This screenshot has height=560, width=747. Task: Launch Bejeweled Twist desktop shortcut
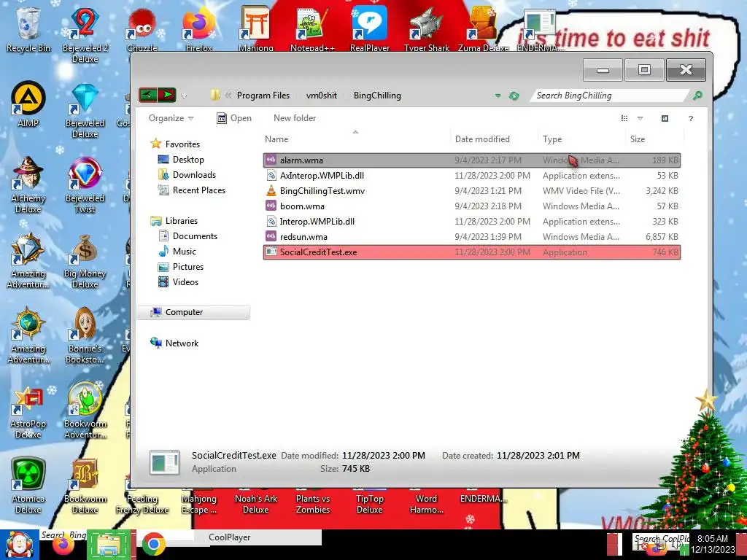[85, 186]
